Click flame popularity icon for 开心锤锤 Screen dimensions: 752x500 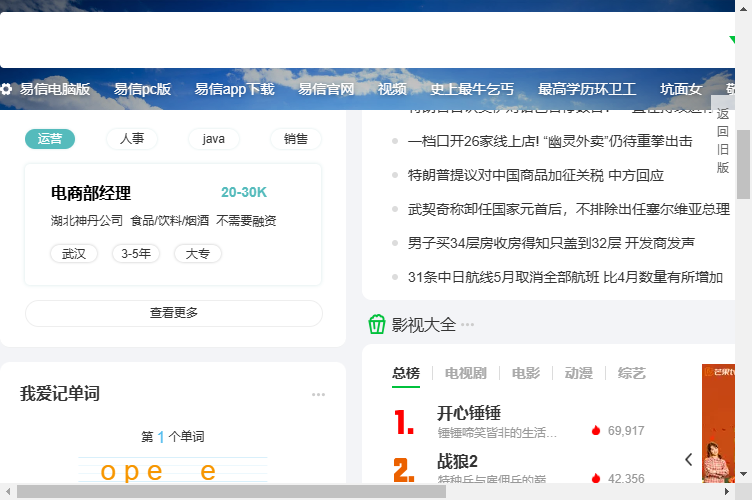[596, 430]
